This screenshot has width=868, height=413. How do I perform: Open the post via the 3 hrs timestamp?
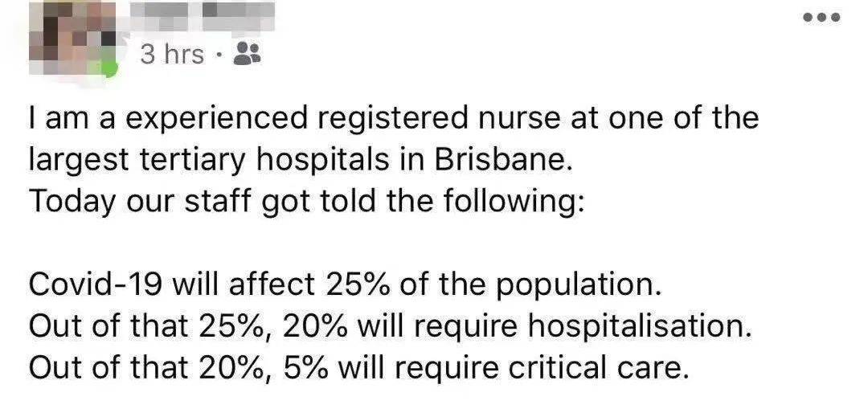point(172,55)
